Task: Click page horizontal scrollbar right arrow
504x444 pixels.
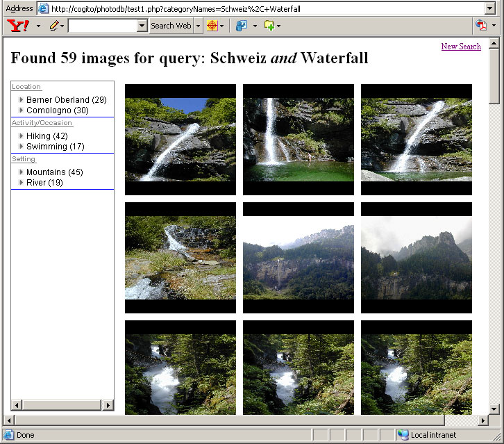Action: click(x=482, y=420)
